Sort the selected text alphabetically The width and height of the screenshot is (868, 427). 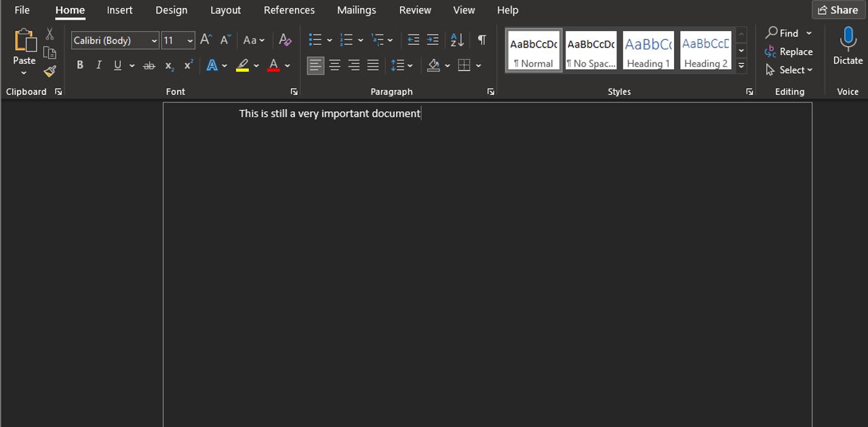(456, 41)
